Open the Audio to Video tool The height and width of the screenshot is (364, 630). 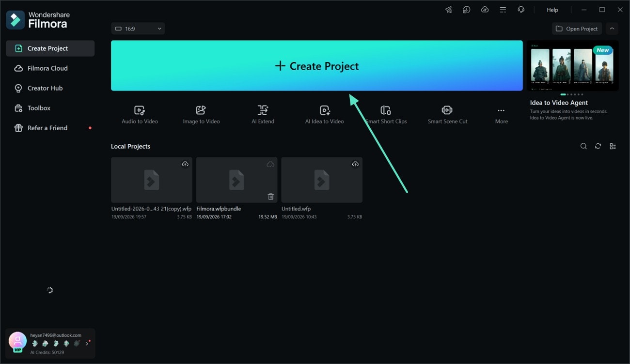pyautogui.click(x=140, y=115)
